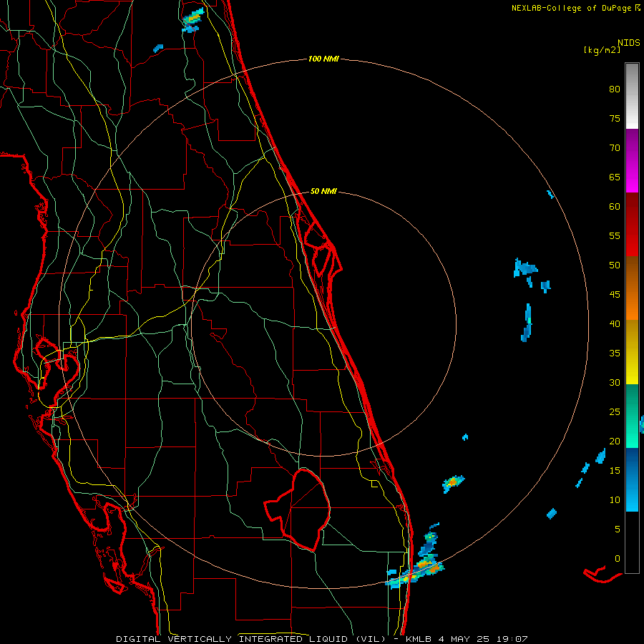Click the blue segment of the color bar
Screen dimensions: 644x644
tap(632, 479)
